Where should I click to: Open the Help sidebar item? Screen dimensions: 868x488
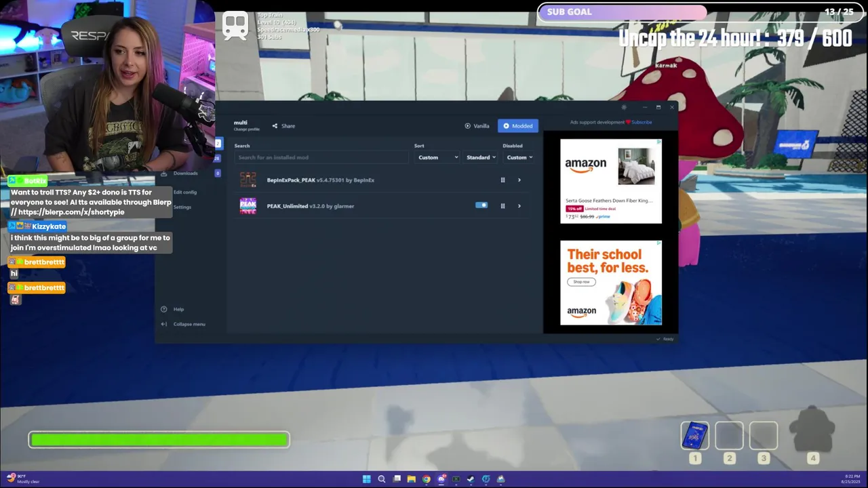pyautogui.click(x=178, y=309)
